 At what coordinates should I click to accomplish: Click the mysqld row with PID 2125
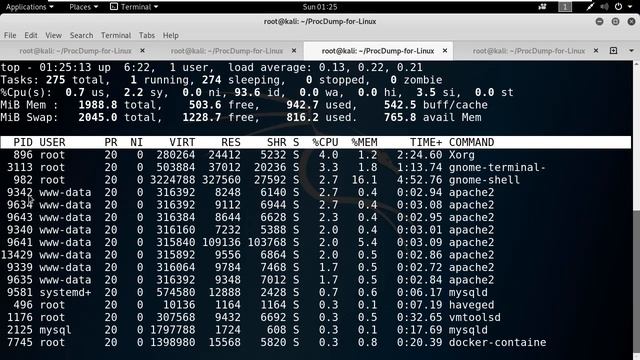tap(316, 330)
